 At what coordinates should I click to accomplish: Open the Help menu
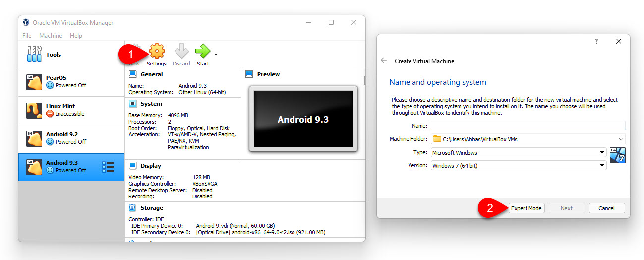tap(76, 36)
